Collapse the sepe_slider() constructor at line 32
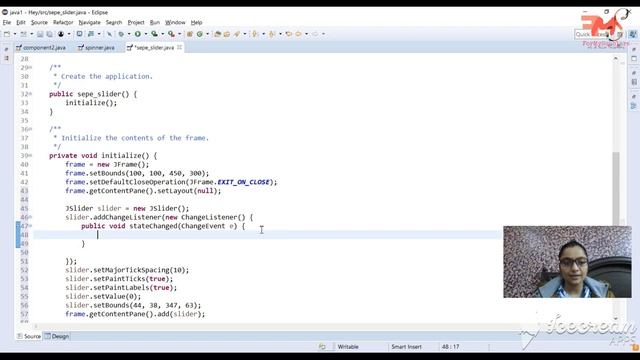Screen dimensions: 640x360 point(31,94)
